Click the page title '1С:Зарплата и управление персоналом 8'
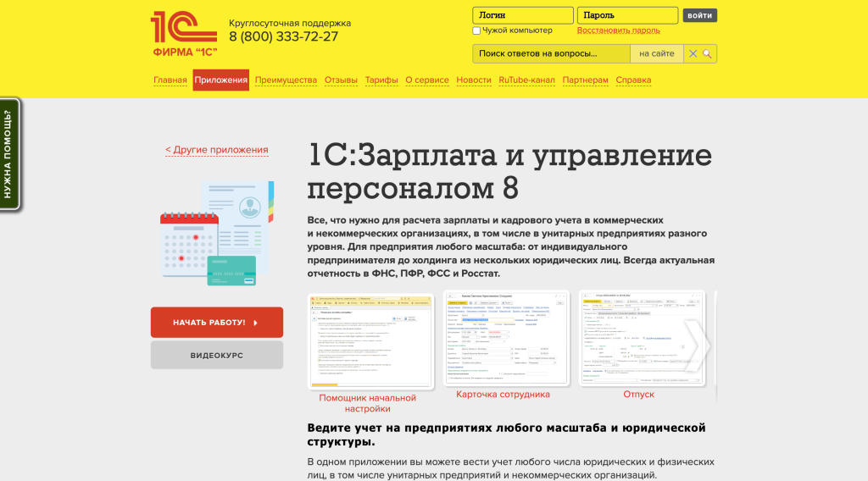The height and width of the screenshot is (481, 868). click(509, 171)
